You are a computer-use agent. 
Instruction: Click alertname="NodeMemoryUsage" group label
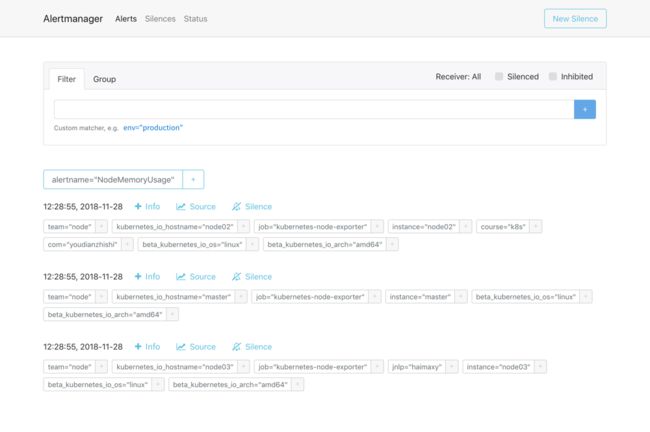click(113, 180)
